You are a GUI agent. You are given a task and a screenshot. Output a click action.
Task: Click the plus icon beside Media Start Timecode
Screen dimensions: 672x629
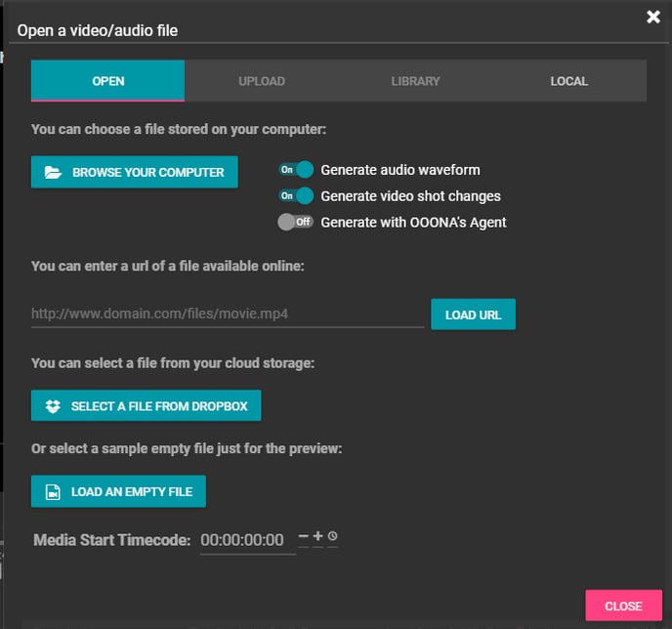pos(318,536)
